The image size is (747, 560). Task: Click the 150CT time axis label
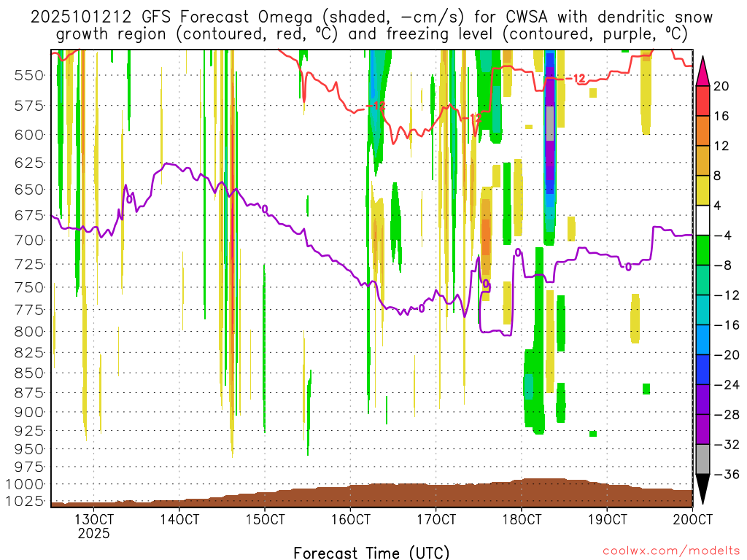[x=265, y=519]
